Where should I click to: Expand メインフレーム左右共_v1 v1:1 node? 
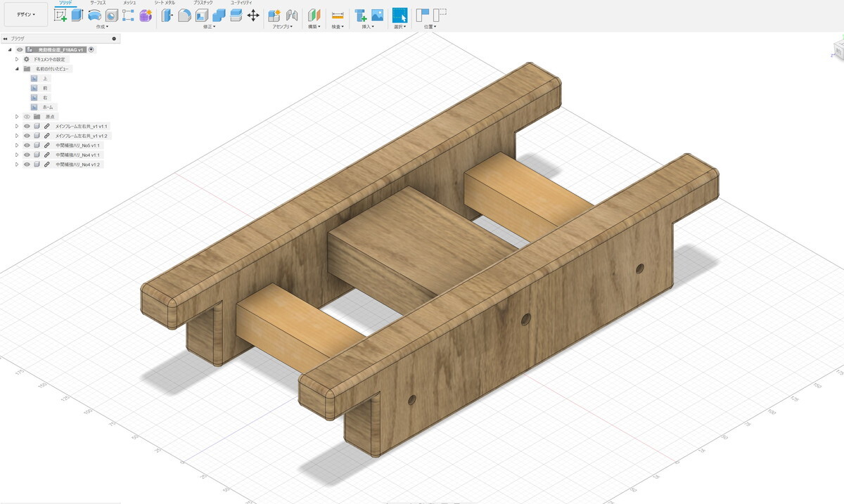click(17, 127)
